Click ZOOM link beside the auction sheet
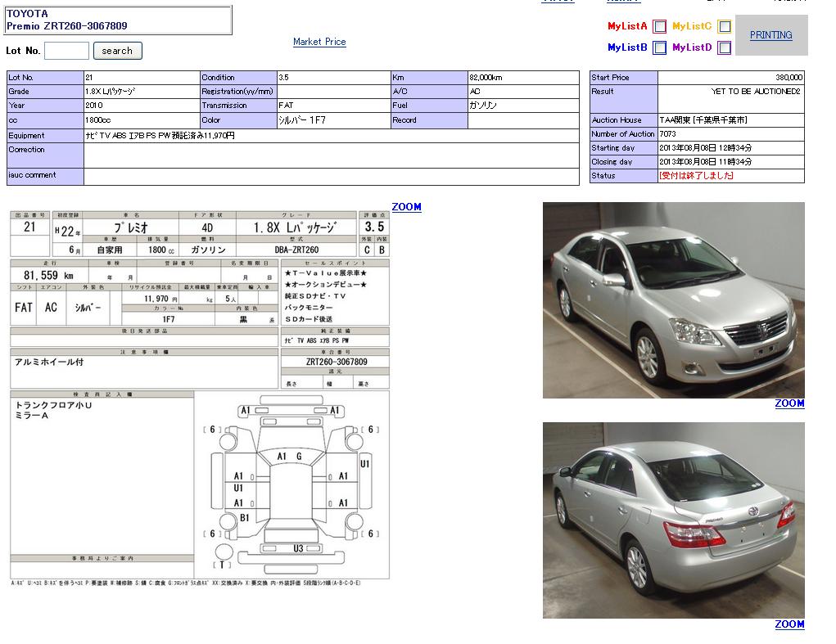The width and height of the screenshot is (836, 644). click(406, 207)
